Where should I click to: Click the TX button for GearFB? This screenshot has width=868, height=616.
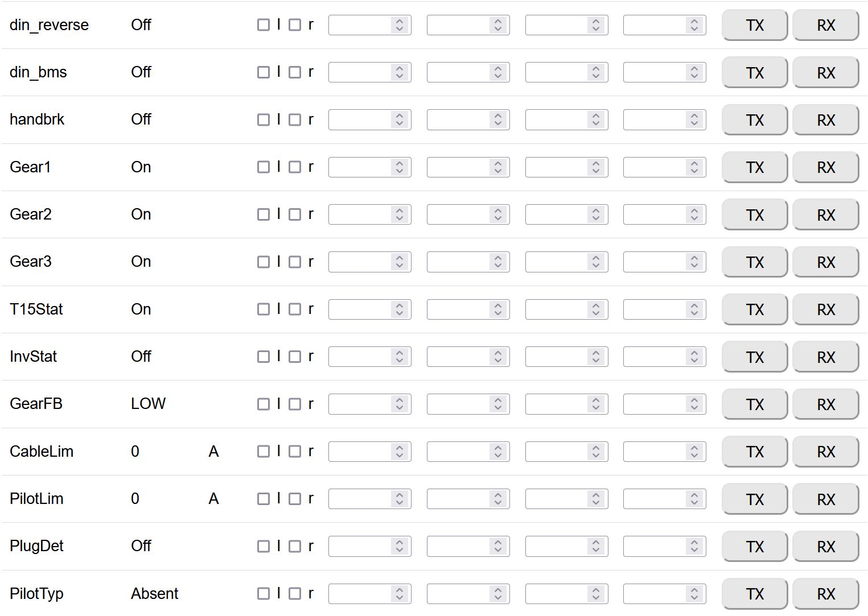coord(754,404)
